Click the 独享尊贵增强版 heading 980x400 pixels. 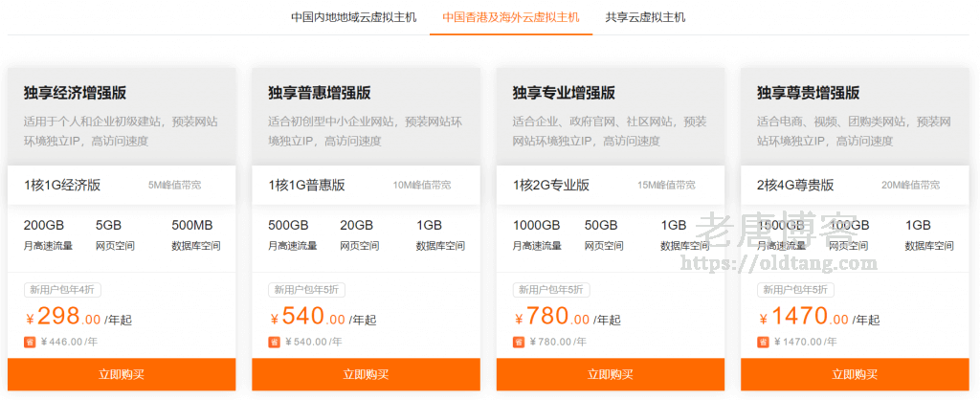click(x=809, y=93)
